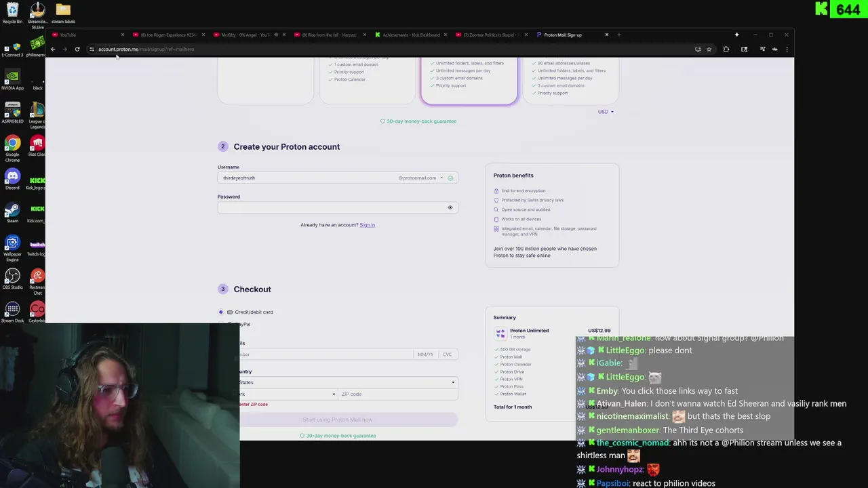Screen dimensions: 868x488
Task: Open the StreamElements SE.Live desktop icon
Action: coord(37,15)
